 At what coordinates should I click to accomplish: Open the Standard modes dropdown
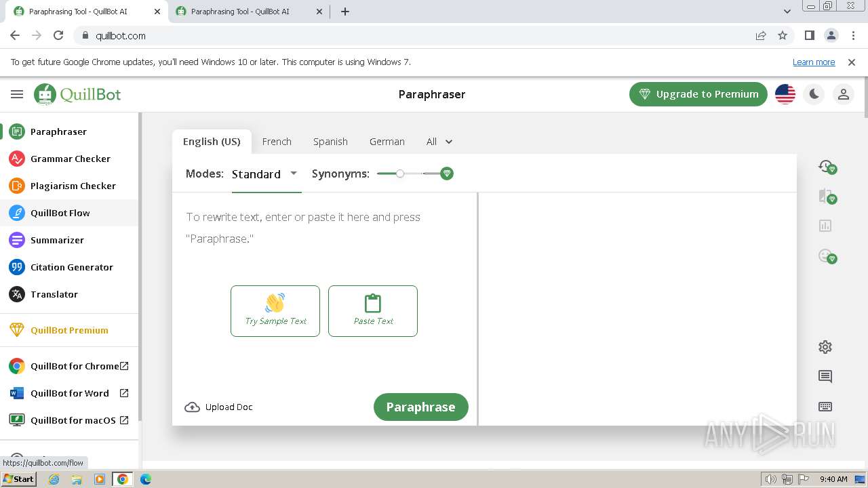267,174
